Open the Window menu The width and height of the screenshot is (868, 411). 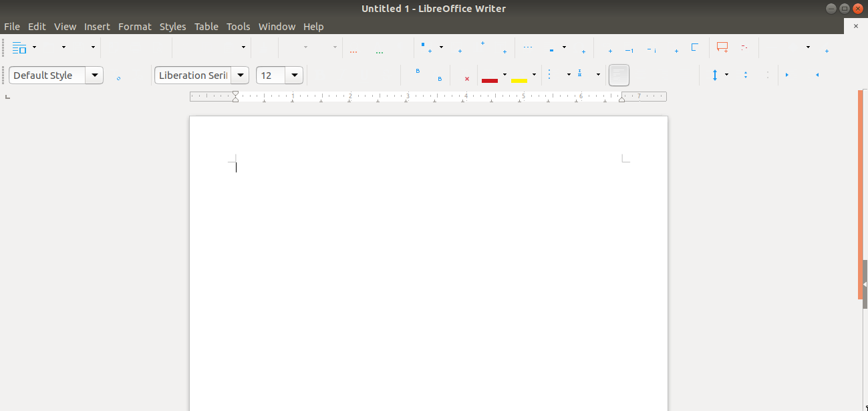coord(277,27)
